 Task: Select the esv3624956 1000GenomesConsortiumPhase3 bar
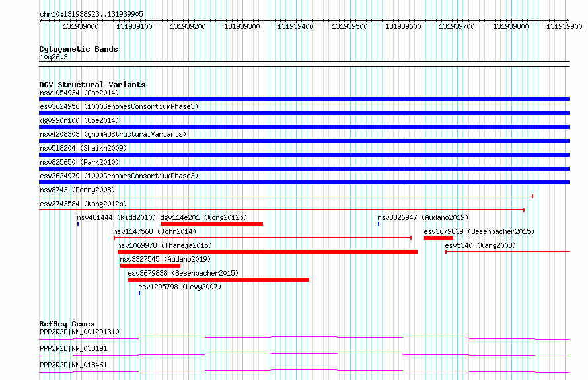[x=304, y=113]
